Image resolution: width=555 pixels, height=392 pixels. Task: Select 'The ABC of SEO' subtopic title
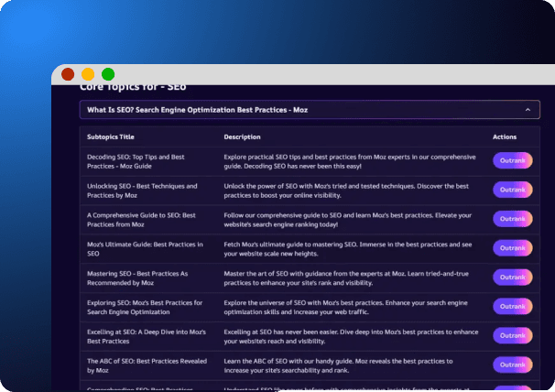tap(147, 365)
